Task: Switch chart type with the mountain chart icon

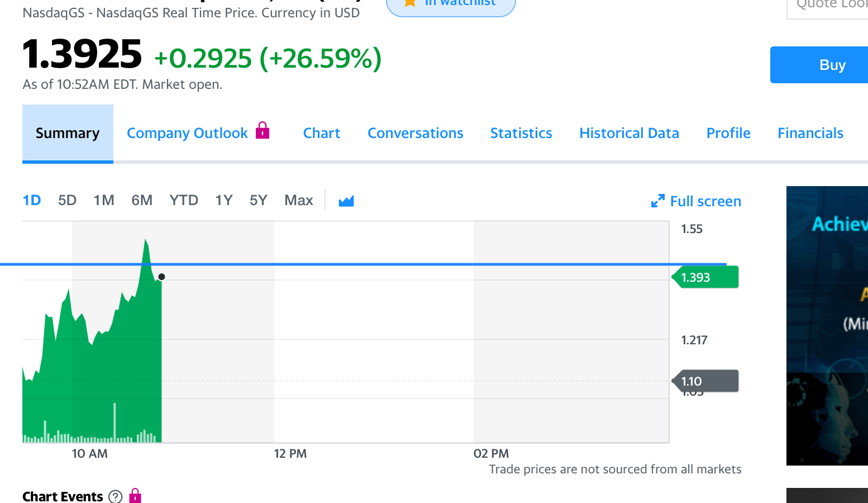Action: pos(346,201)
